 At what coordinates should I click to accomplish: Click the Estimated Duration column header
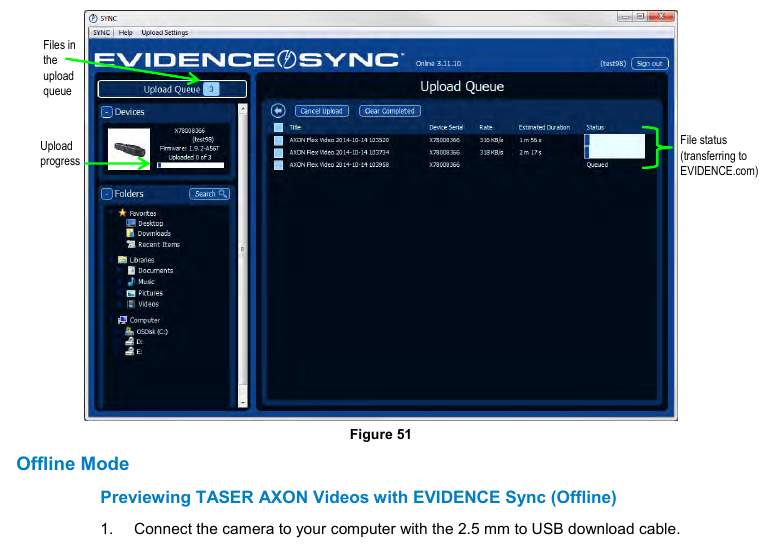click(x=544, y=127)
